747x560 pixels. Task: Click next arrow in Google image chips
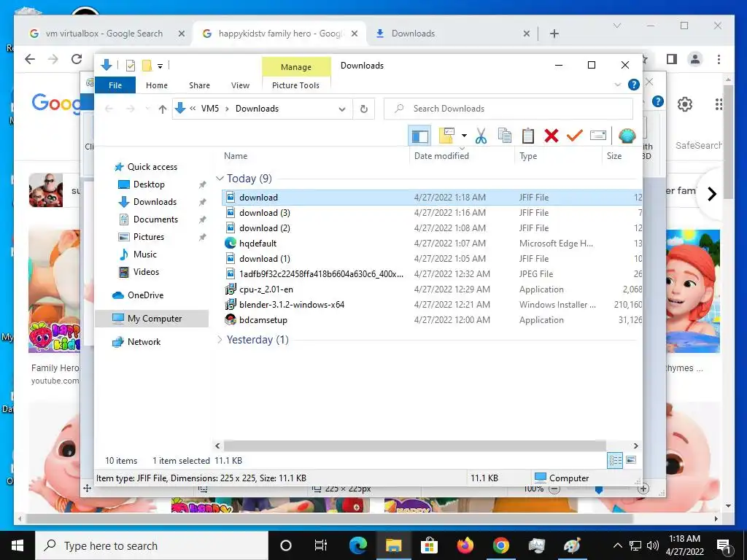coord(712,194)
